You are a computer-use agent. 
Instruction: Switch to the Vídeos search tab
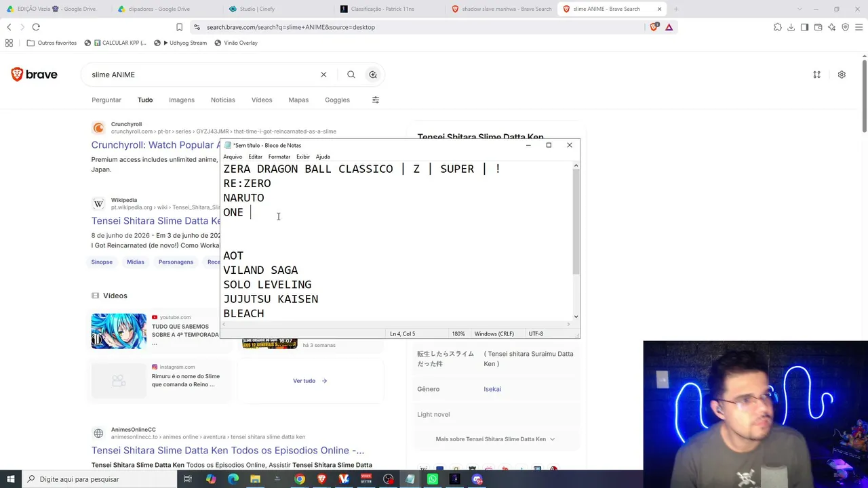[262, 100]
